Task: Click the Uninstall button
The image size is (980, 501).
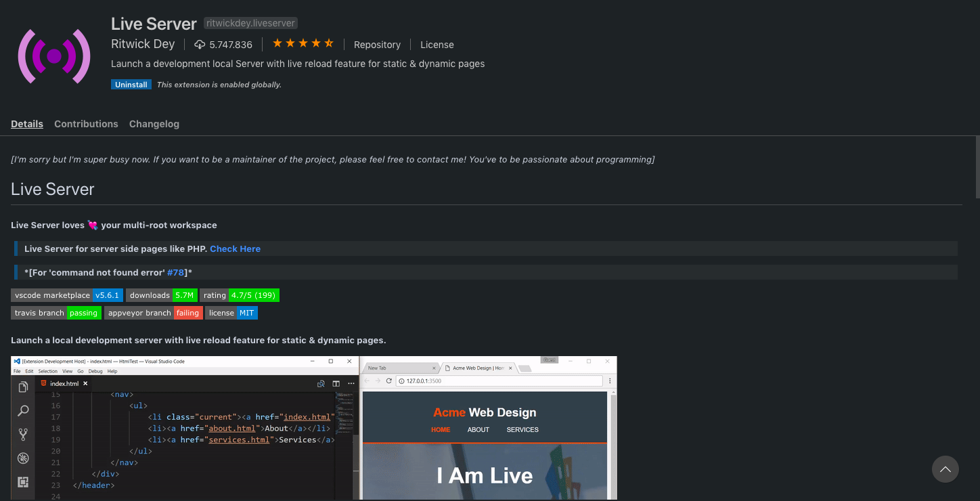Action: coord(131,84)
